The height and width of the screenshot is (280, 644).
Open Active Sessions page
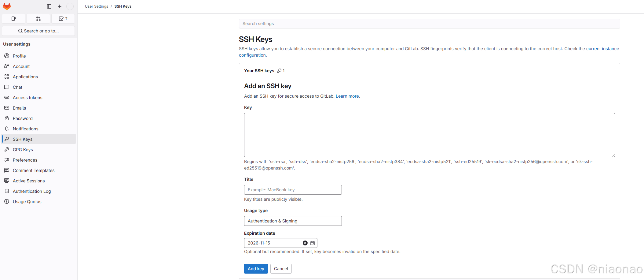(x=38, y=181)
